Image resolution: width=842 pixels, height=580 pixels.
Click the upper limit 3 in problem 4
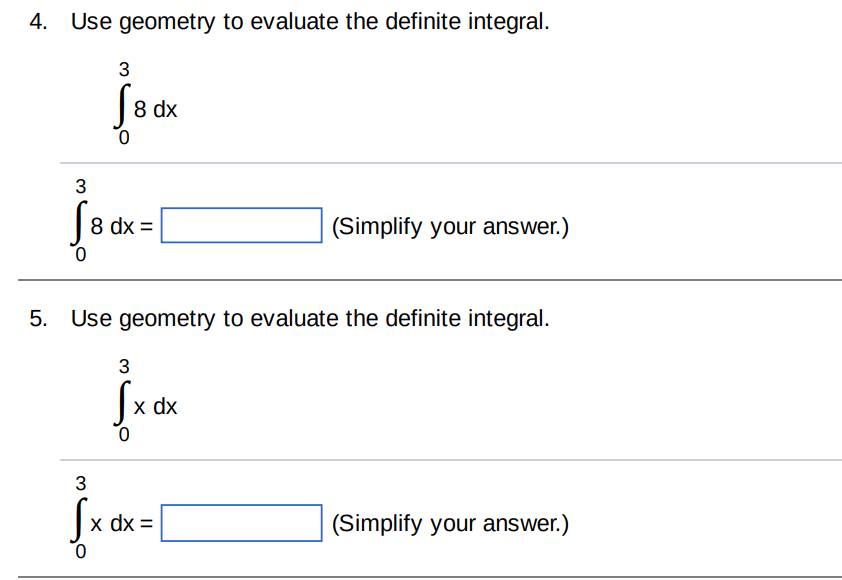[x=123, y=70]
